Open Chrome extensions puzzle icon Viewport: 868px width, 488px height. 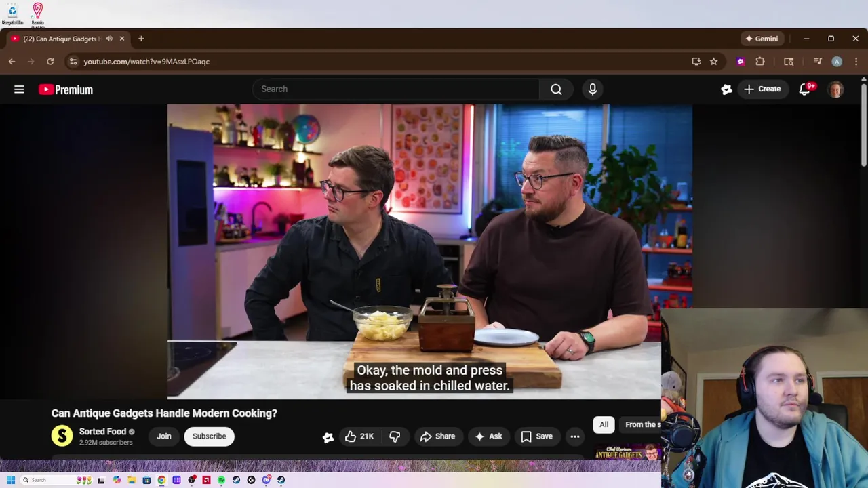pyautogui.click(x=760, y=62)
